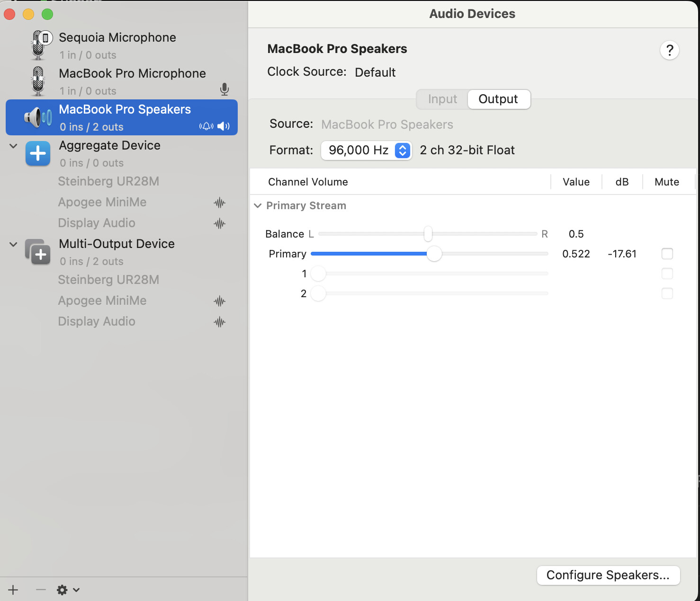Image resolution: width=700 pixels, height=601 pixels.
Task: Click the MacBook Pro Microphone device icon
Action: pos(38,81)
